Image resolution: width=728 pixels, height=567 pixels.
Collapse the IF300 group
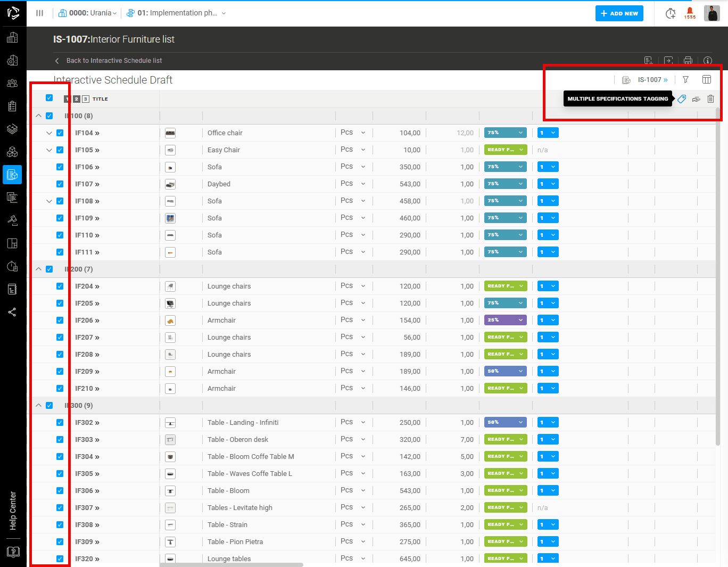point(38,406)
